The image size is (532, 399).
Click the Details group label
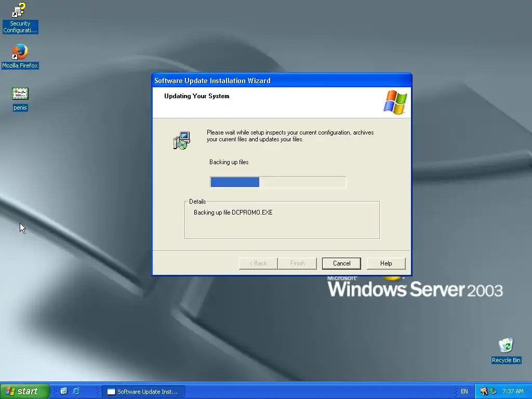(197, 202)
